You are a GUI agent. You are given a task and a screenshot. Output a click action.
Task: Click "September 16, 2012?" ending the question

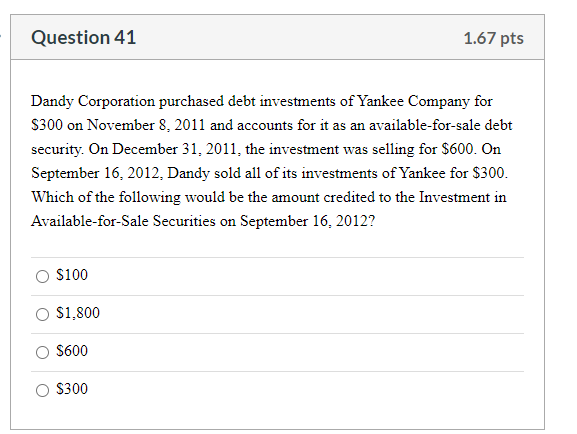coord(308,221)
